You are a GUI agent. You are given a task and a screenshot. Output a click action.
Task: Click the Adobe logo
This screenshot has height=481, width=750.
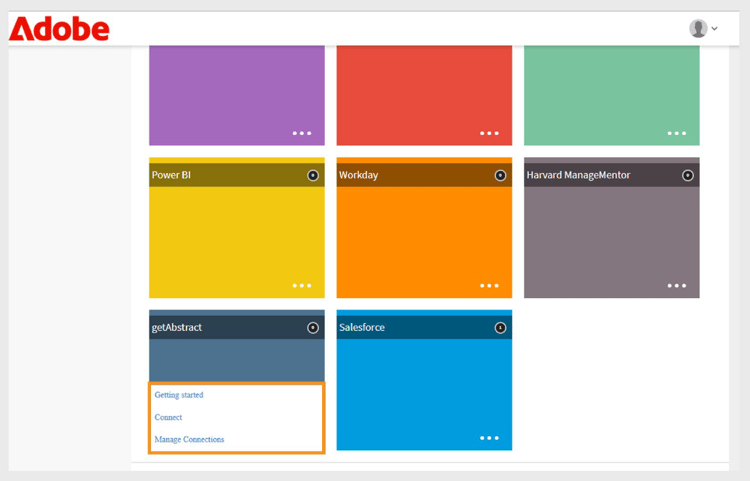pyautogui.click(x=59, y=29)
